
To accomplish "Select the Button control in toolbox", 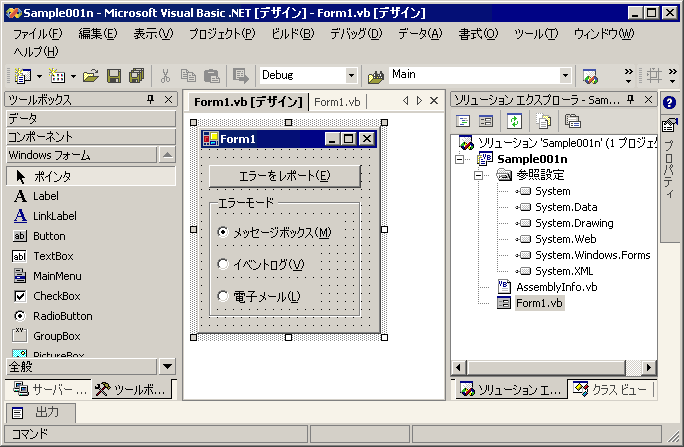I will [x=91, y=236].
